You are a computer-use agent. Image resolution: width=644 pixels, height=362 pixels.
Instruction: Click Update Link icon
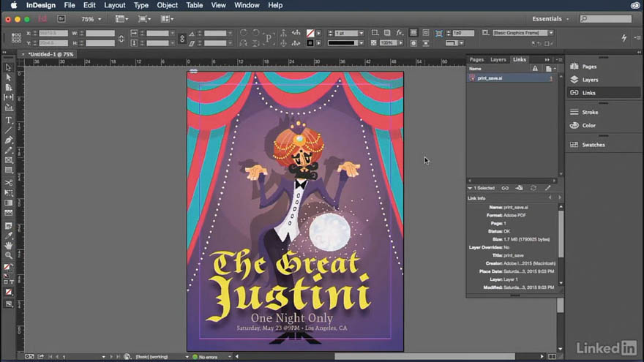[533, 188]
